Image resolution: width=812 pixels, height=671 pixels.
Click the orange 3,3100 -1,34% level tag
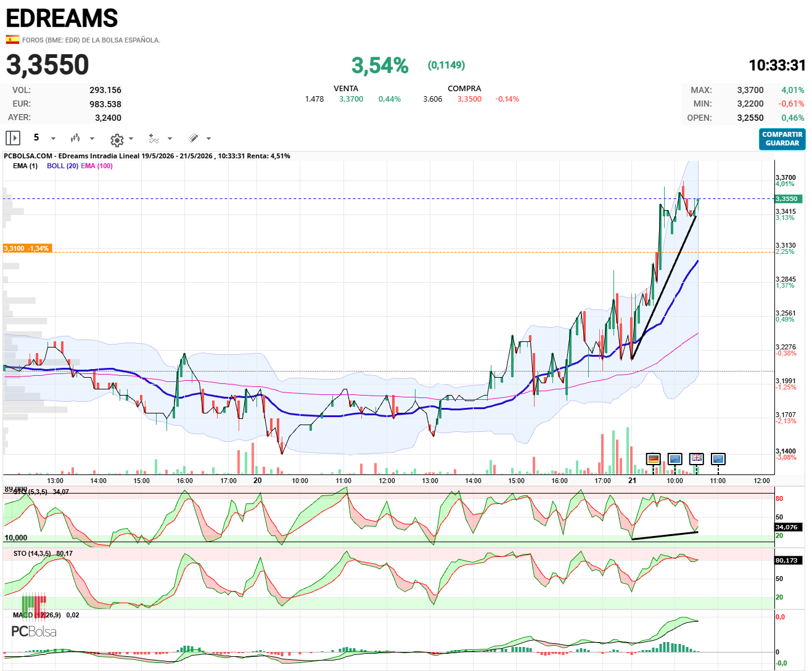tap(27, 248)
